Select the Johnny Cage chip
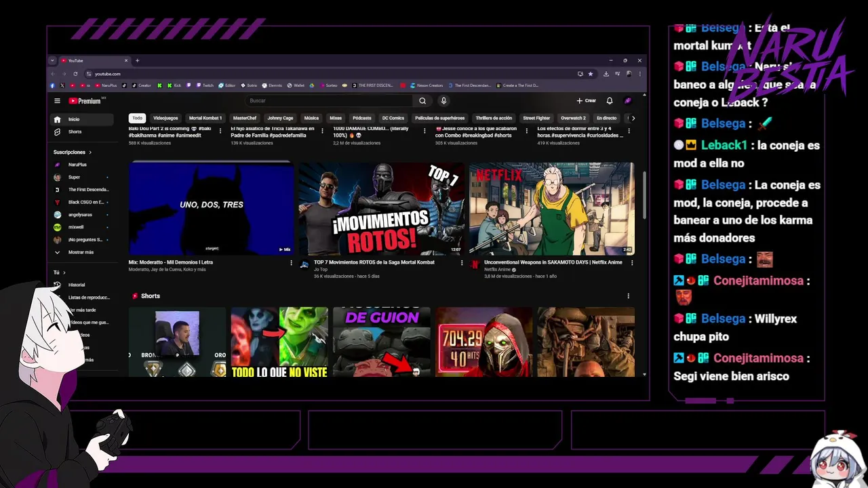868x488 pixels. [280, 118]
